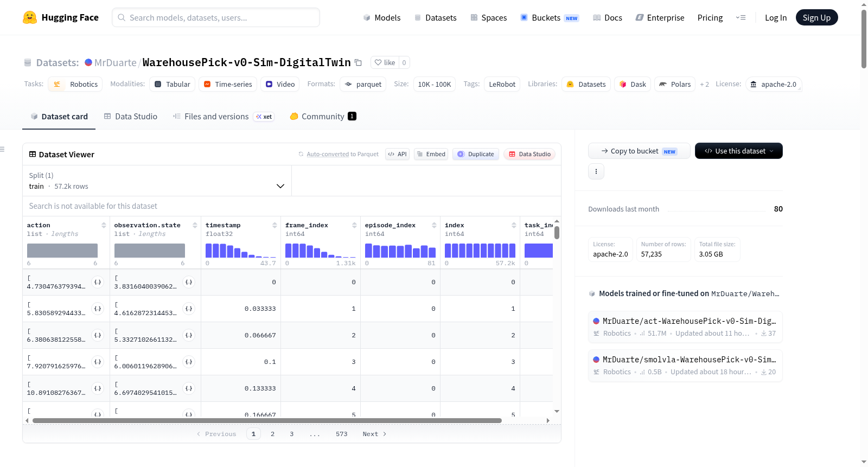Open the left sidebar toggle icon
The height and width of the screenshot is (467, 868).
pyautogui.click(x=3, y=149)
